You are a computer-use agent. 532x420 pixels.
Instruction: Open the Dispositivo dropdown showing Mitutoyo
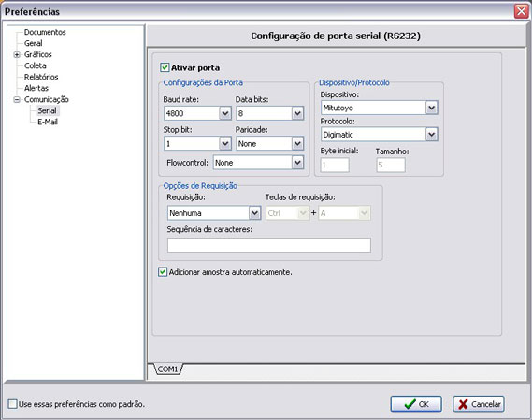(380, 108)
